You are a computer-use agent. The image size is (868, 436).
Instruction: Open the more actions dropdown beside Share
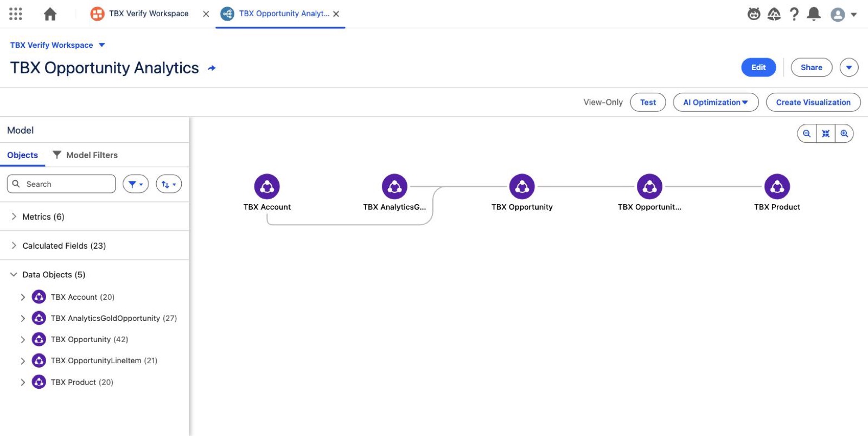tap(849, 67)
